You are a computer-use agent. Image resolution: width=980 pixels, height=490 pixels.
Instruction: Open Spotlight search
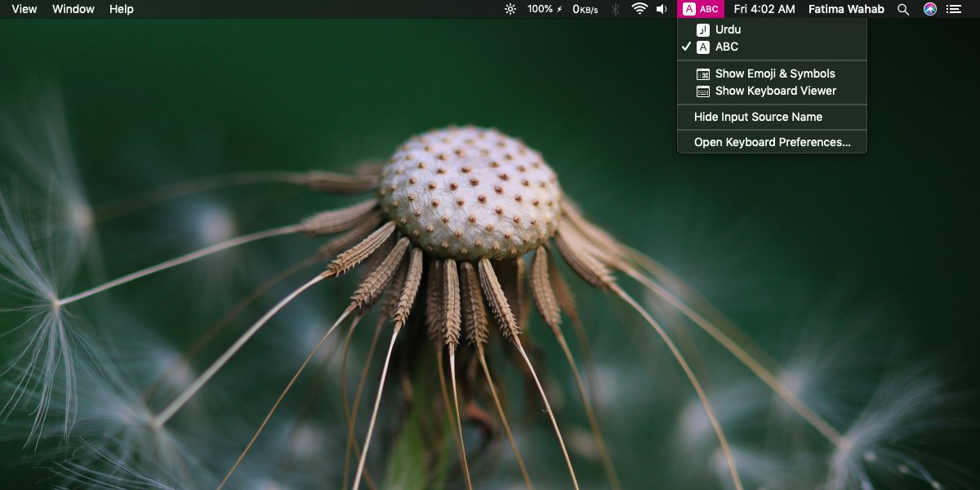click(903, 9)
